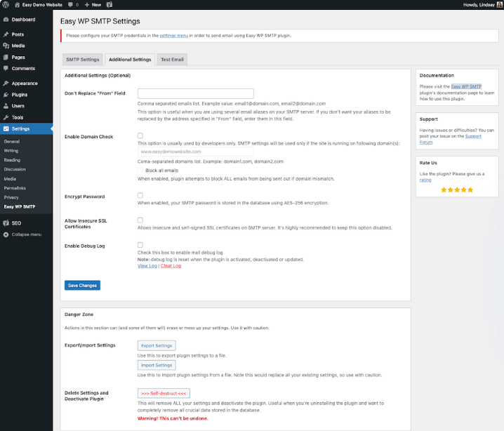This screenshot has height=431, width=504.
Task: Click the Dashboard gauge icon in the sidebar
Action: pos(6,19)
